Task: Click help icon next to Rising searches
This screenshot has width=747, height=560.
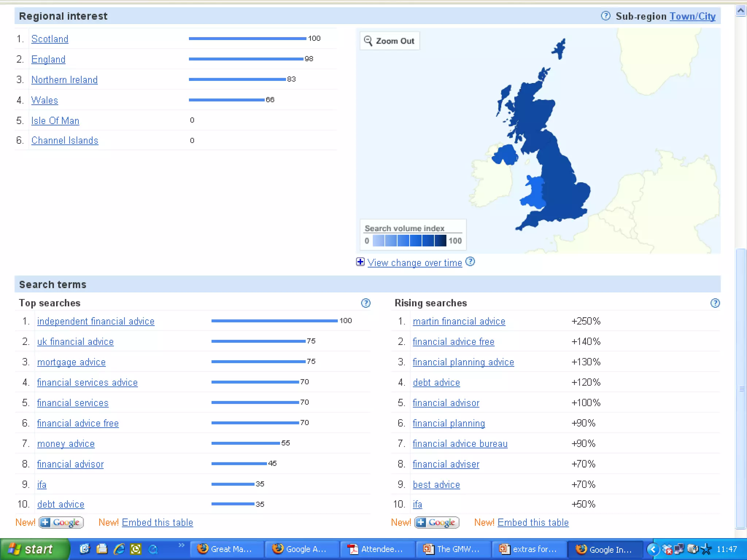Action: point(715,303)
